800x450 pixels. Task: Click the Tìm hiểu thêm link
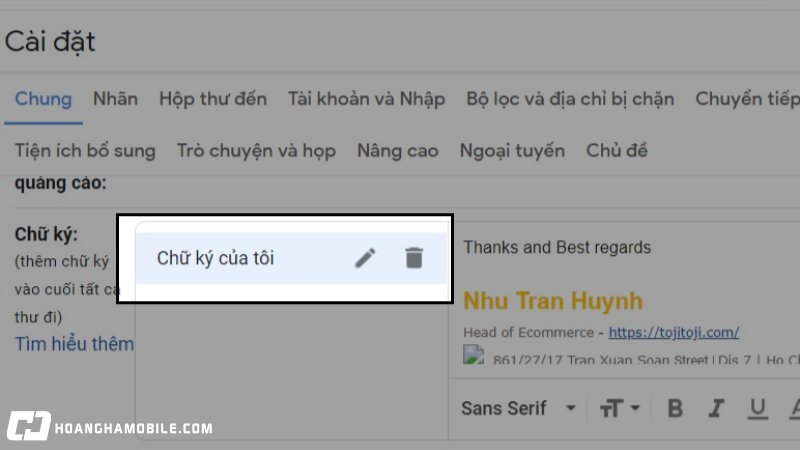pyautogui.click(x=74, y=344)
